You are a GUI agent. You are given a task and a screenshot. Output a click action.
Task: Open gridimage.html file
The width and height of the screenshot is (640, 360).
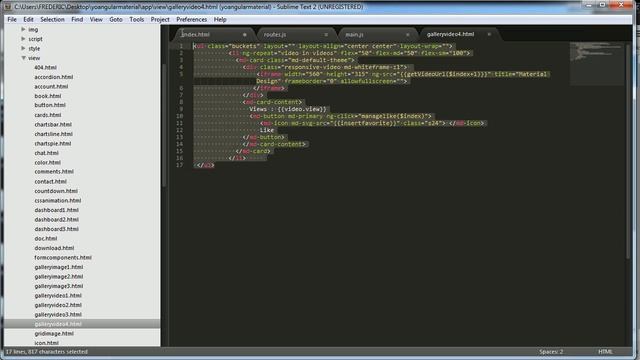[x=54, y=333]
